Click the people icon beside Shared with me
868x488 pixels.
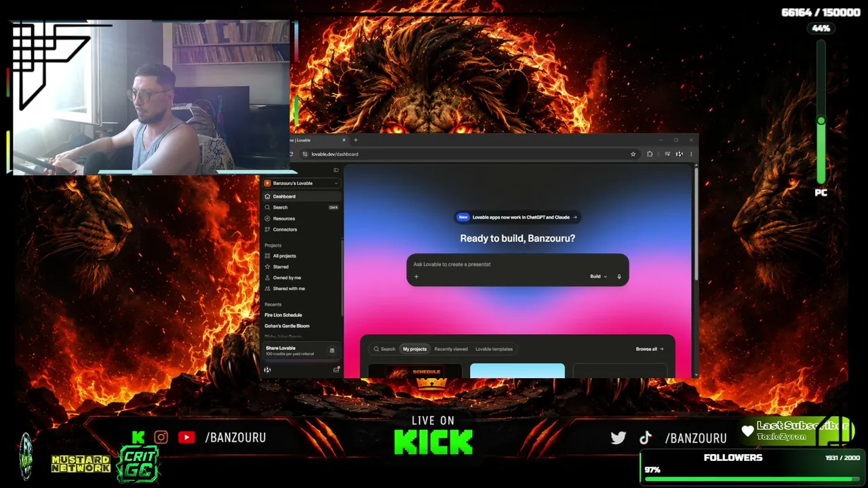tap(267, 289)
